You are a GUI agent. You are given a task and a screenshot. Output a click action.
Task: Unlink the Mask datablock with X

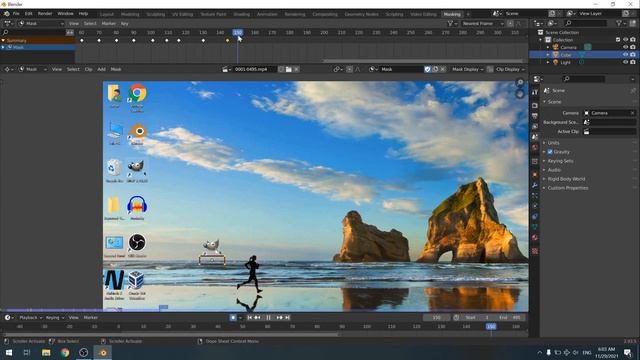pyautogui.click(x=443, y=69)
